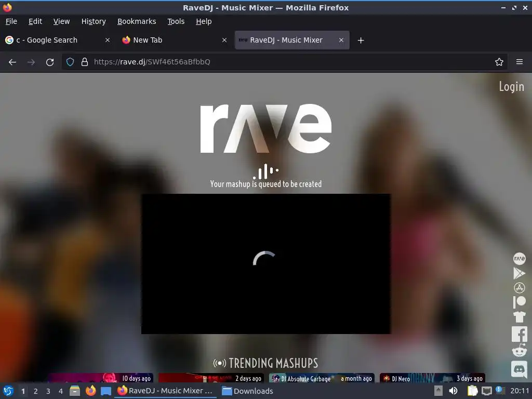Switch to the c - Google Search tab

pos(58,40)
